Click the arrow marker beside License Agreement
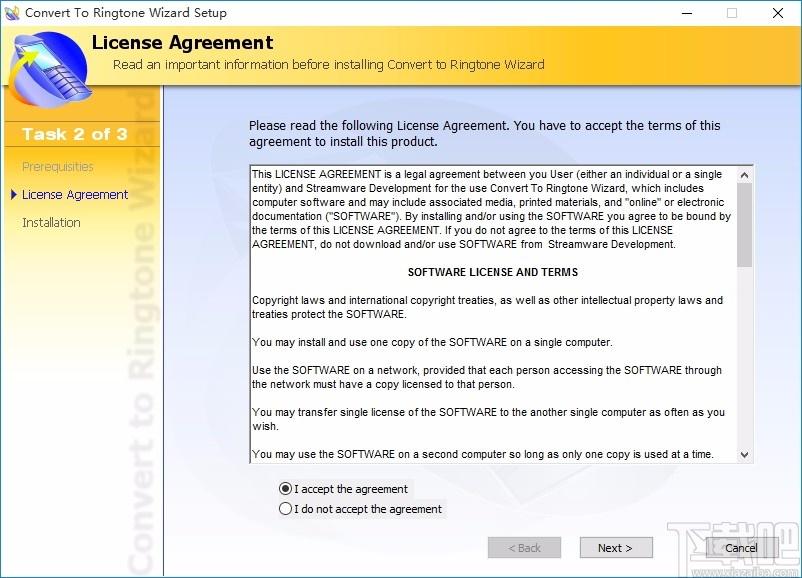 coord(14,194)
